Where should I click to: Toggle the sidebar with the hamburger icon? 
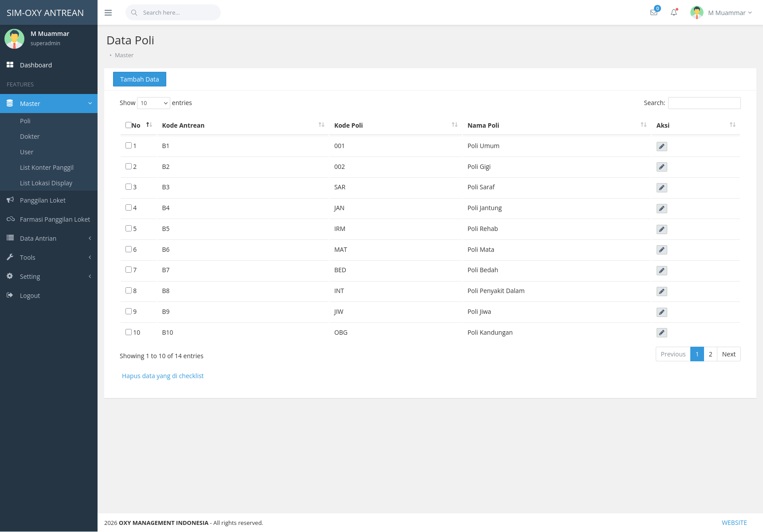click(x=108, y=13)
